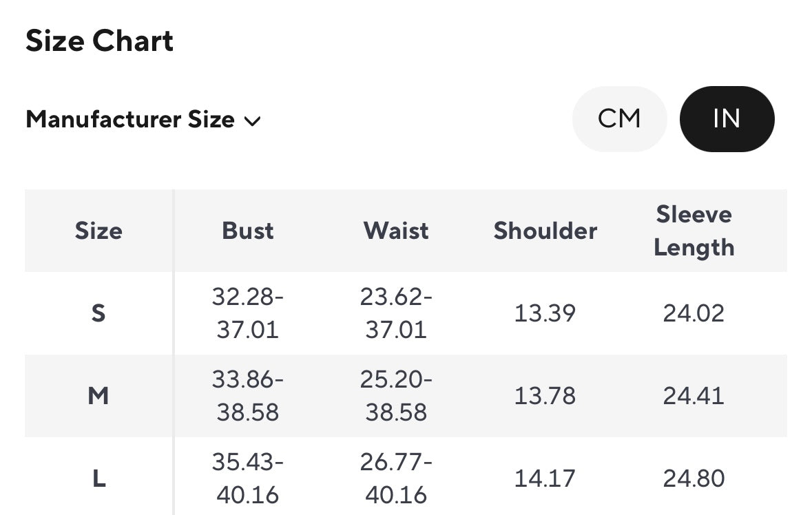
Task: Click the Waist column header
Action: (x=396, y=231)
